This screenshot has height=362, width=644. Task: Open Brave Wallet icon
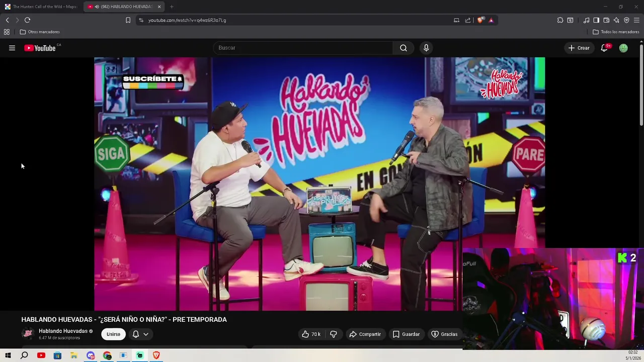606,20
